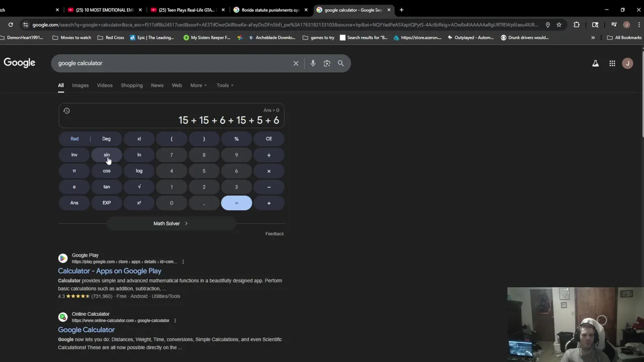Click the Google Play result favicon
644x362 pixels.
point(63,258)
